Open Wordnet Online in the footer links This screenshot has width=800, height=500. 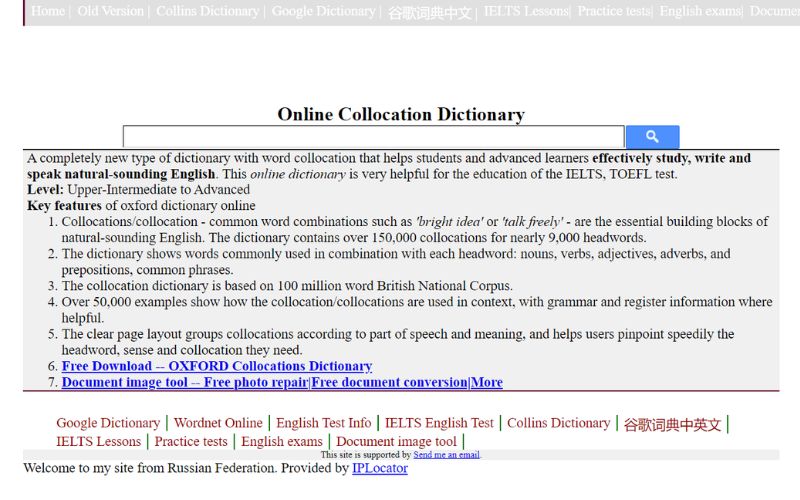pos(218,423)
